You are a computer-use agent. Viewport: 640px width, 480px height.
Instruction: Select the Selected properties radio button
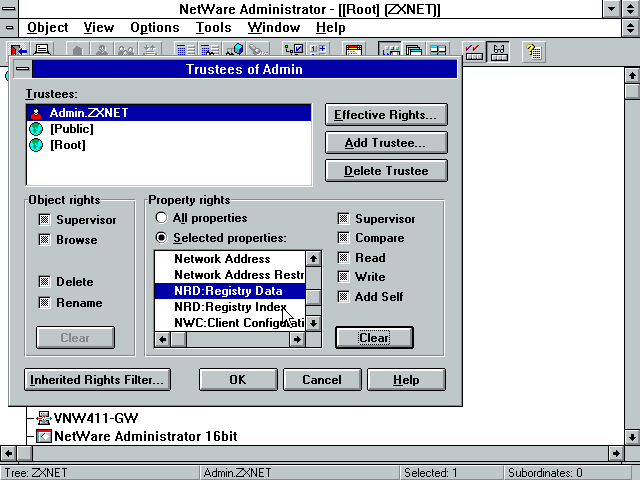pyautogui.click(x=161, y=238)
